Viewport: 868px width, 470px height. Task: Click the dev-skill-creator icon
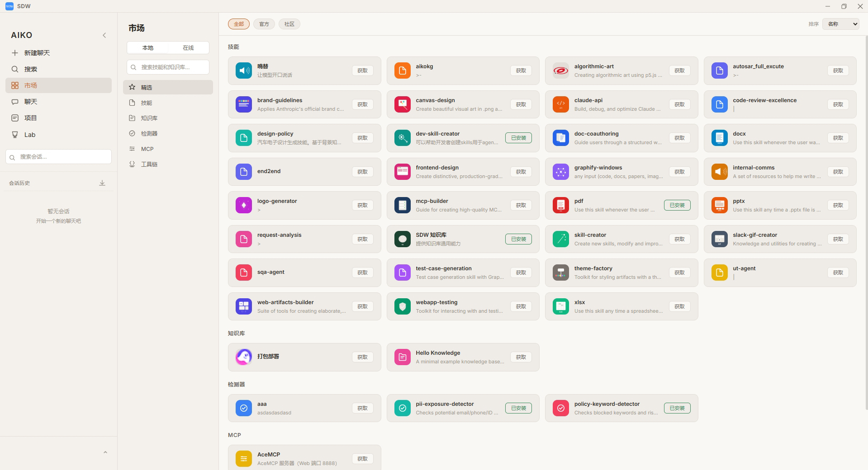pyautogui.click(x=402, y=138)
